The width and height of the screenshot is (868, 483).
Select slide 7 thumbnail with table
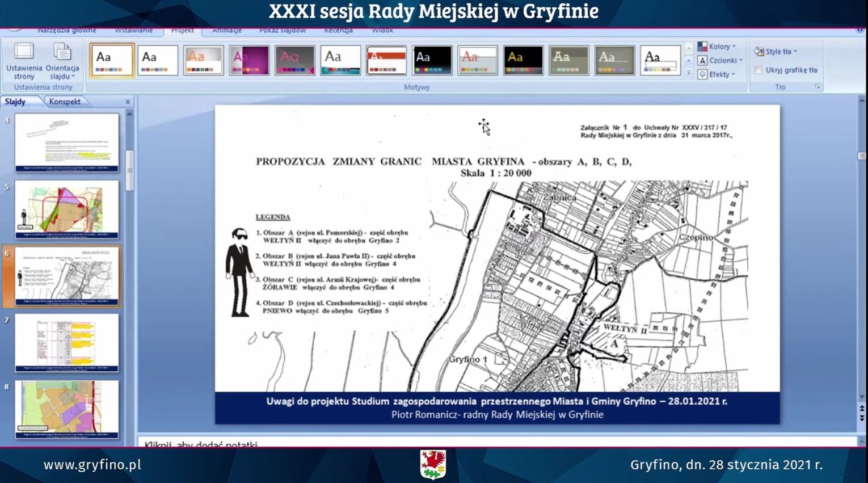pos(67,342)
